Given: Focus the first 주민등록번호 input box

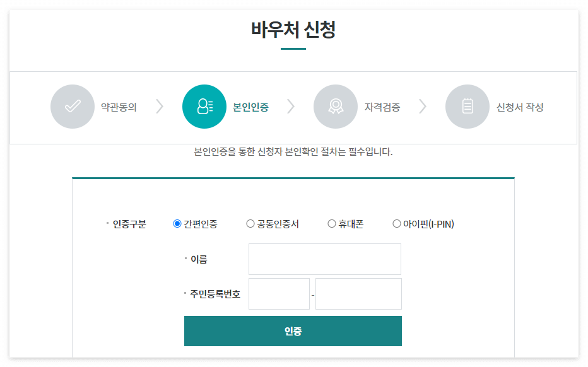Looking at the screenshot, I should tap(279, 294).
